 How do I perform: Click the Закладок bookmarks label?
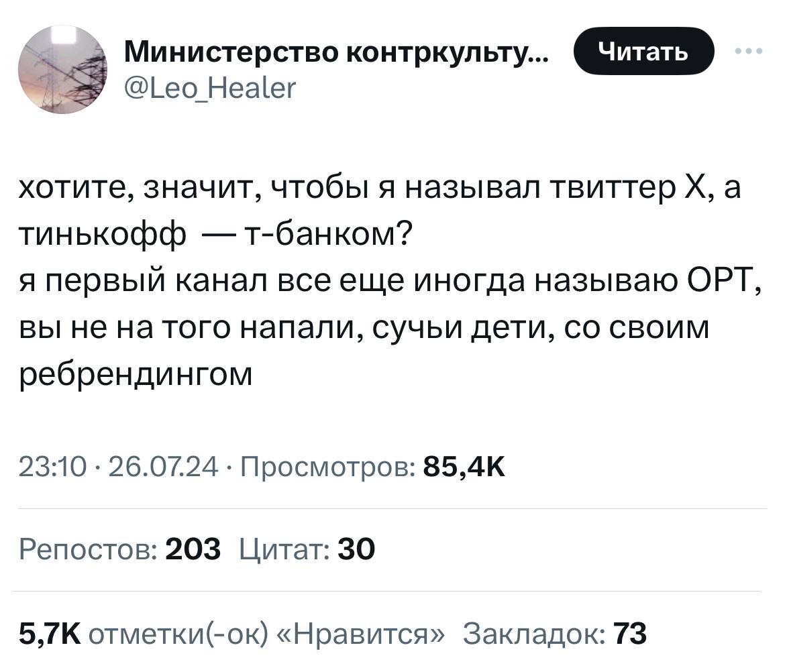[535, 632]
